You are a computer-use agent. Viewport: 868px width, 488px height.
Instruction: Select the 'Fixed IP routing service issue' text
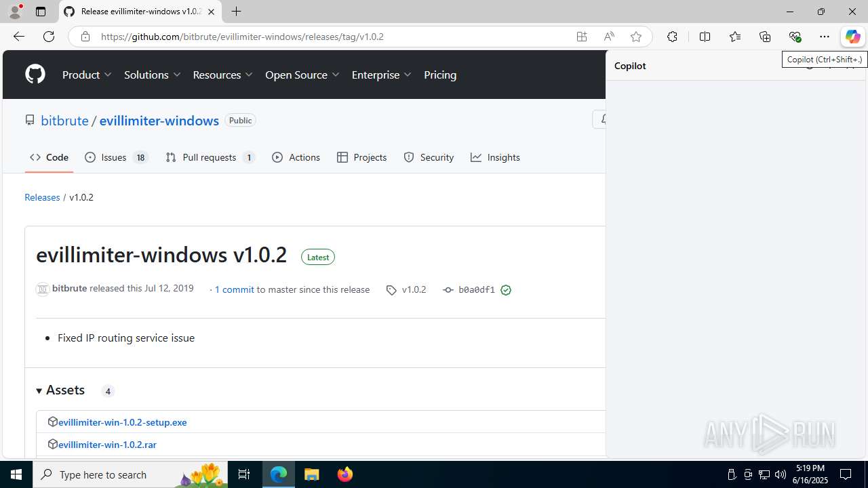pyautogui.click(x=126, y=338)
